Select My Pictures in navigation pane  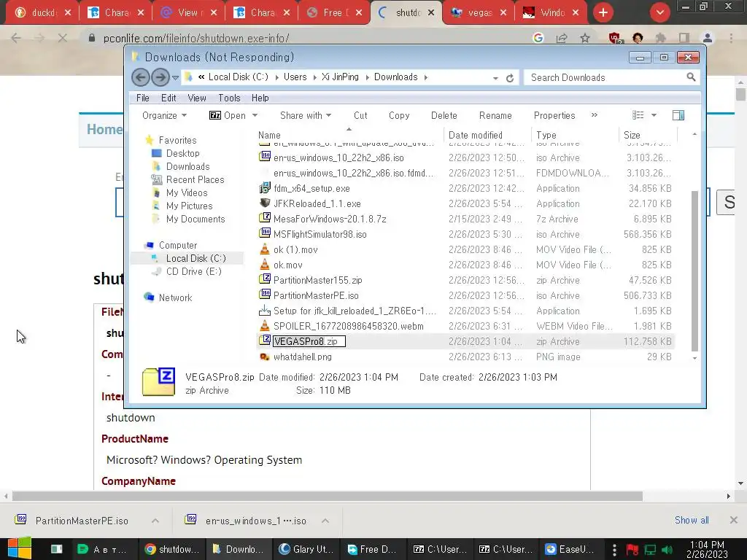(189, 206)
